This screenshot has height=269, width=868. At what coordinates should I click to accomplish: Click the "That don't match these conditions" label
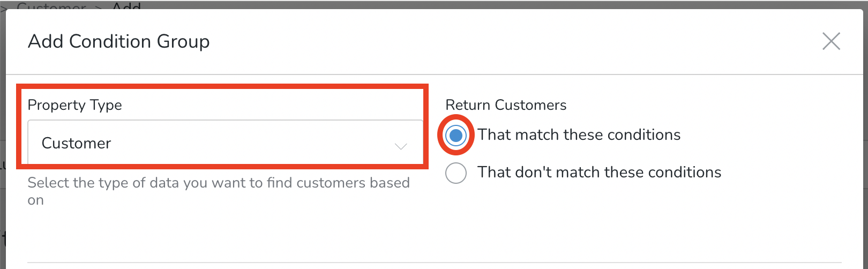coord(599,172)
